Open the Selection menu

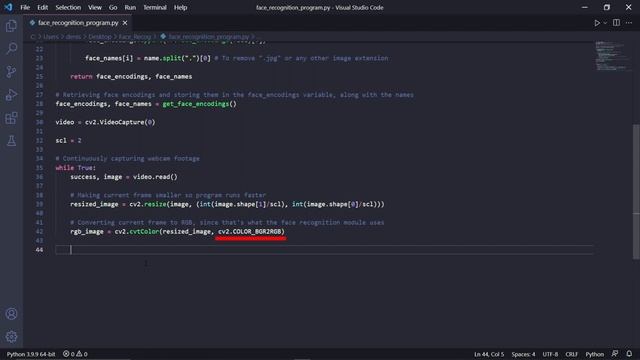[68, 7]
